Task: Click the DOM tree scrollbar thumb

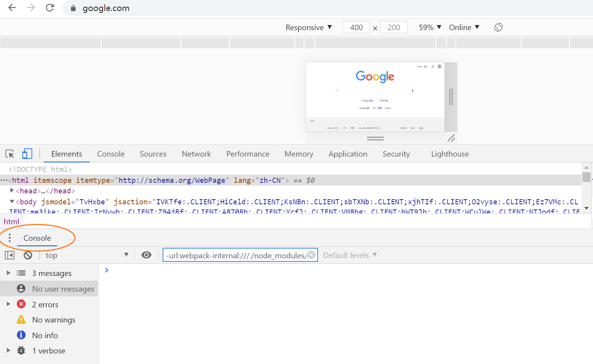Action: coord(586,177)
